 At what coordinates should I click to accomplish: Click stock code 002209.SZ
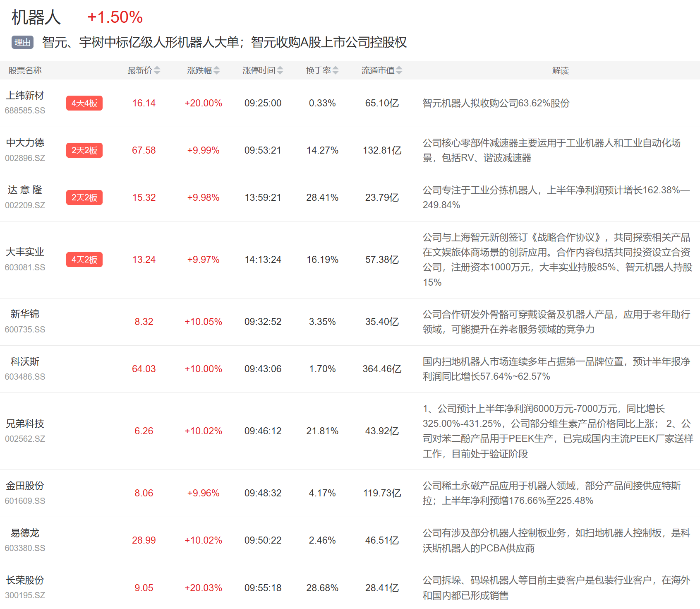click(x=25, y=205)
